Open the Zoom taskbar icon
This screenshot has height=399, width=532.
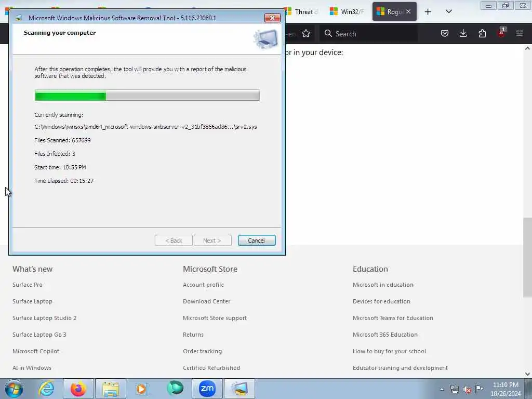pyautogui.click(x=207, y=389)
